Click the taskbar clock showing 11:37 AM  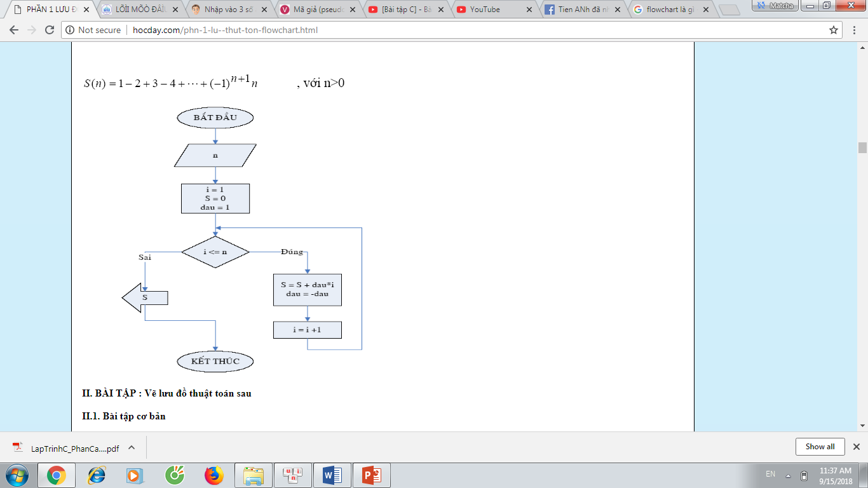[836, 475]
